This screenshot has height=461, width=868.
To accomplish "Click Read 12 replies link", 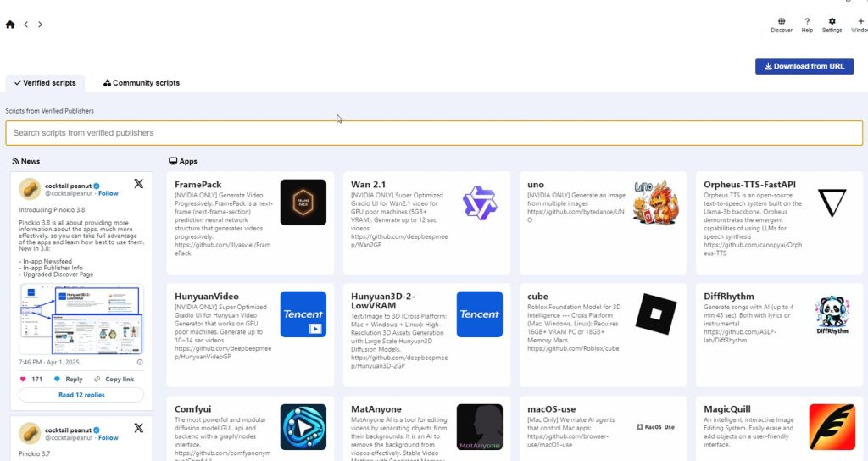I will pos(81,395).
